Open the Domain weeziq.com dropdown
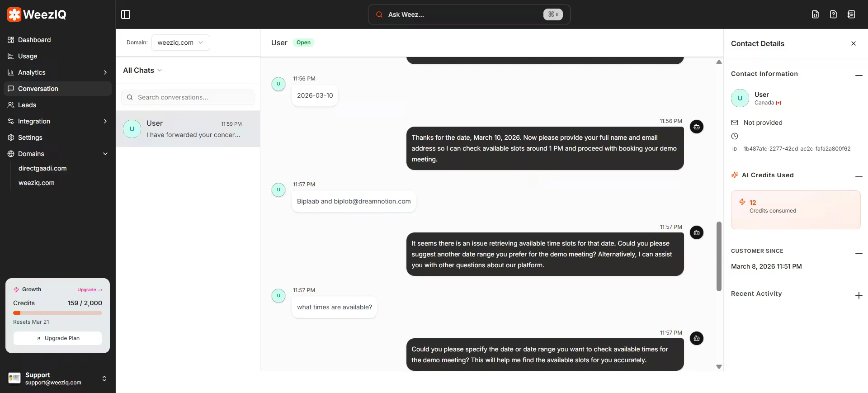This screenshot has height=393, width=868. click(x=180, y=43)
